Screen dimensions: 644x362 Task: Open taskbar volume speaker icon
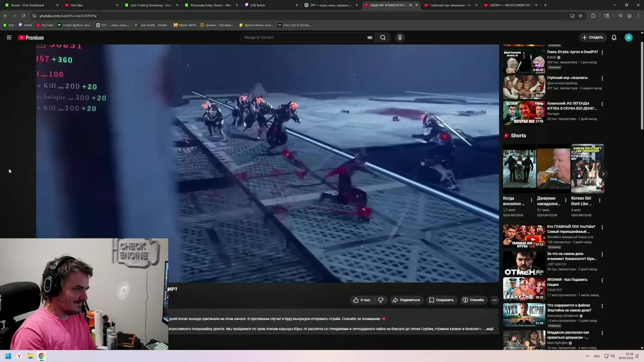[612, 356]
